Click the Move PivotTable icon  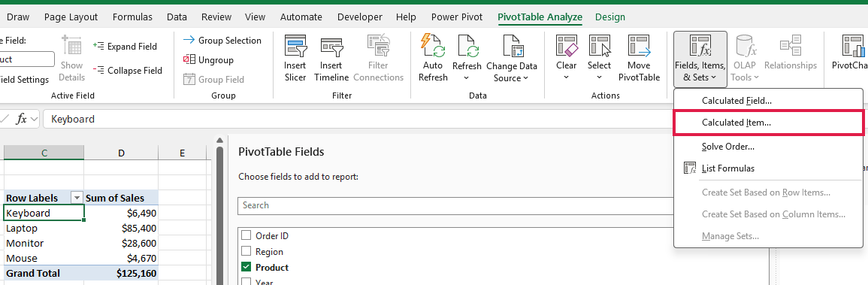[639, 46]
